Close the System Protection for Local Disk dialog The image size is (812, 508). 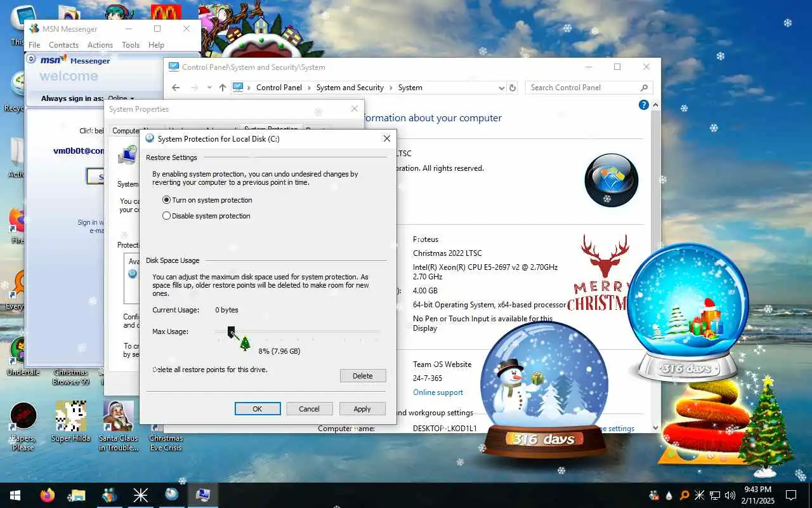click(x=386, y=138)
